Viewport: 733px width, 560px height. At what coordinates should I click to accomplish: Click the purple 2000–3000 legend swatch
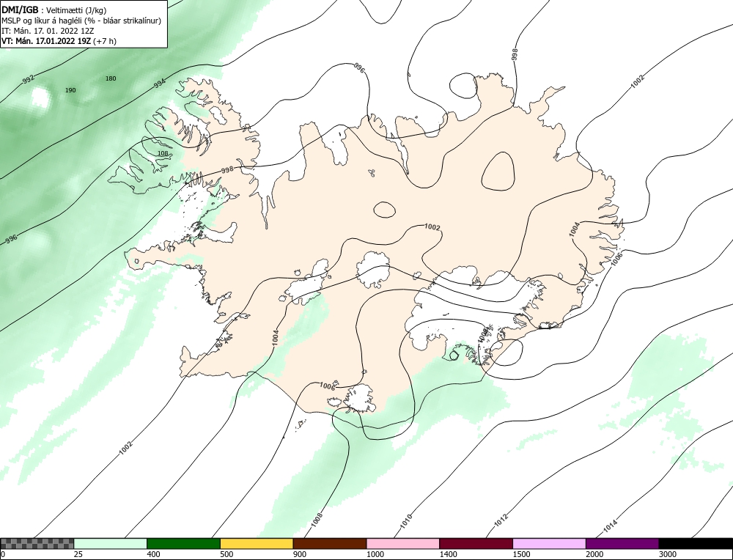click(x=622, y=544)
